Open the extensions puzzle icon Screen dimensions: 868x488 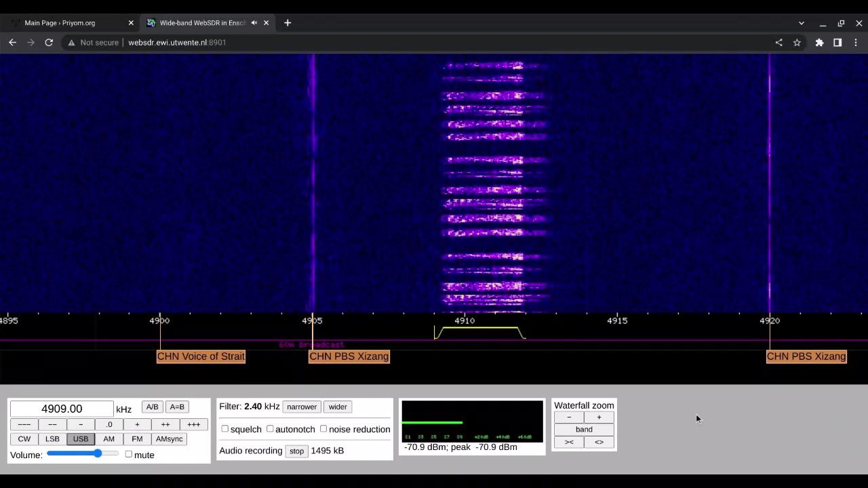coord(819,42)
